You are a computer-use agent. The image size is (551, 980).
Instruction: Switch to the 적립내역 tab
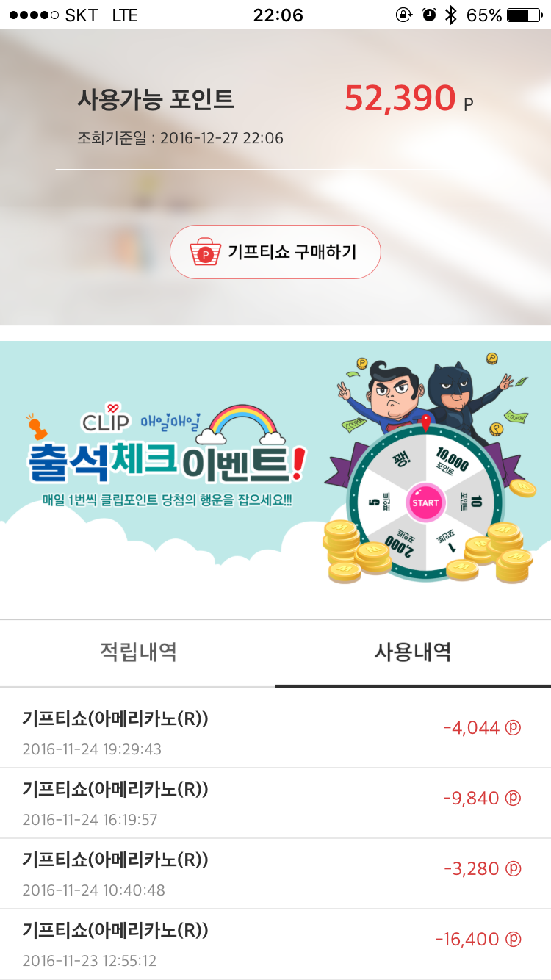pyautogui.click(x=138, y=652)
